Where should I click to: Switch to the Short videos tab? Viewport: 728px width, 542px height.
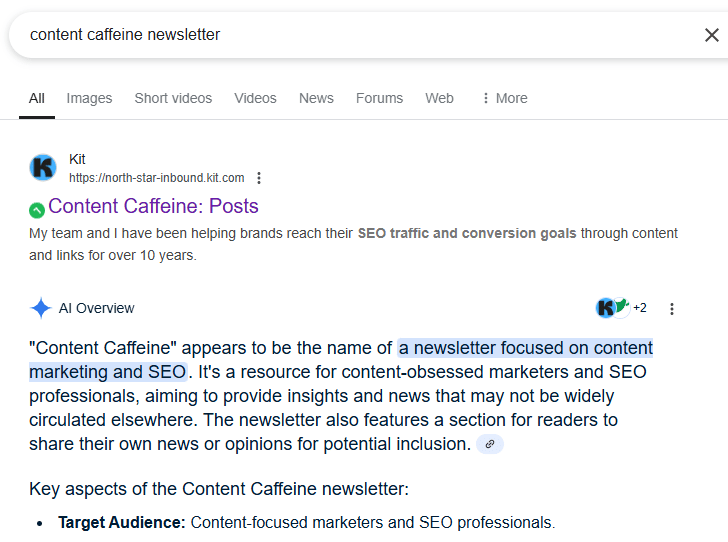pyautogui.click(x=173, y=98)
